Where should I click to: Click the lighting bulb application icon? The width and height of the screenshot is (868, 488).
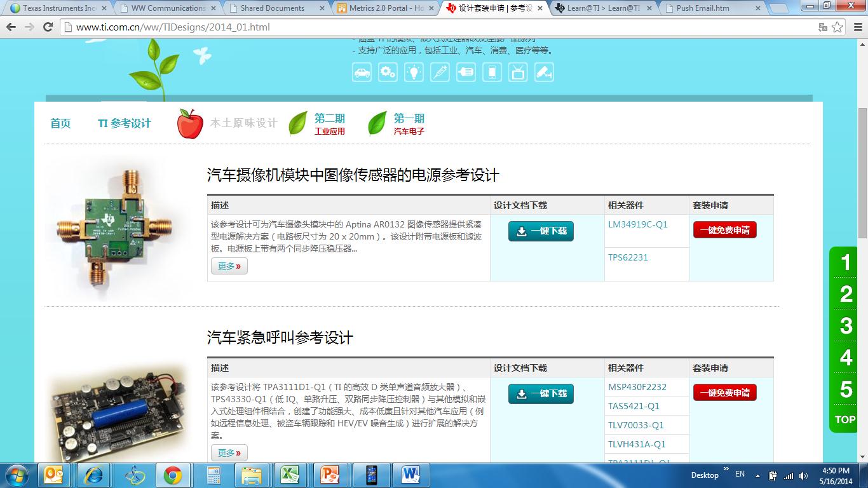click(x=414, y=72)
